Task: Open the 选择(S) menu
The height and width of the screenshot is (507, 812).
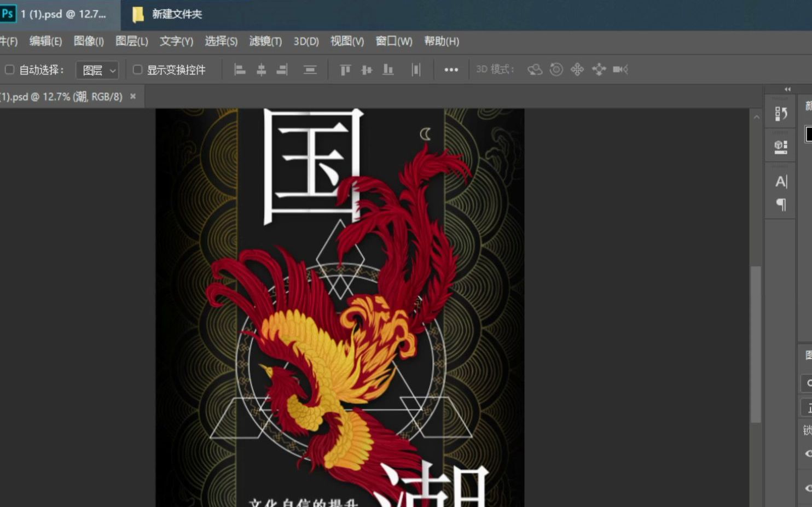Action: [221, 41]
